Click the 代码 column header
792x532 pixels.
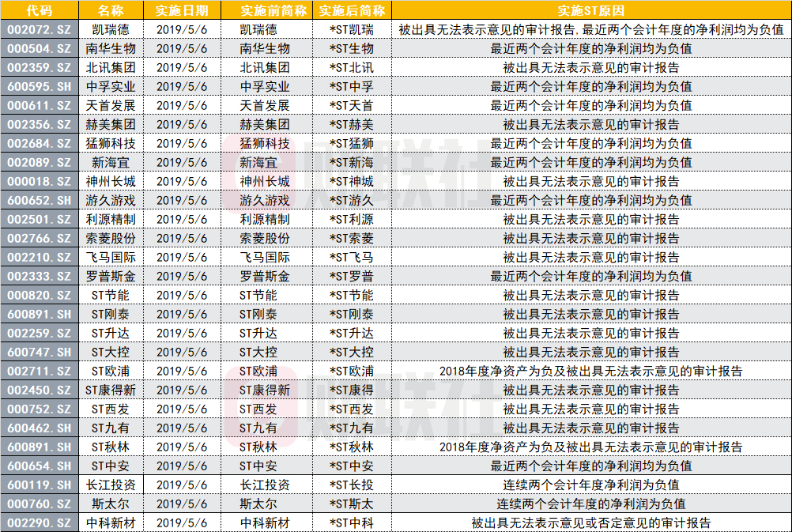point(40,10)
